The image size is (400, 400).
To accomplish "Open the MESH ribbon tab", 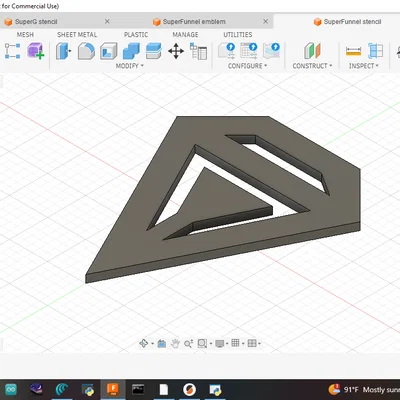I will point(25,35).
